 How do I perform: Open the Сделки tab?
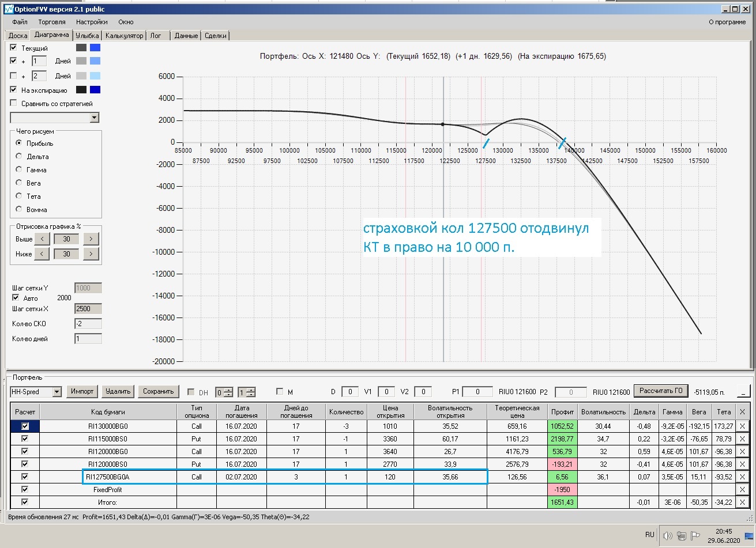tap(216, 36)
